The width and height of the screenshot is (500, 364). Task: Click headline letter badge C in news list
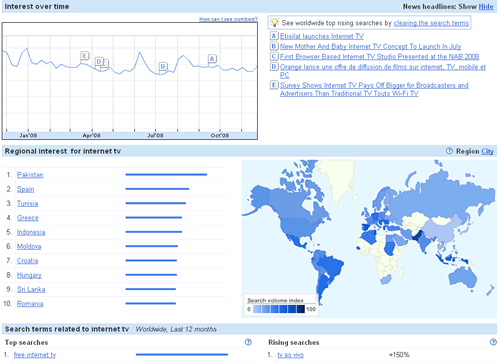(x=274, y=56)
